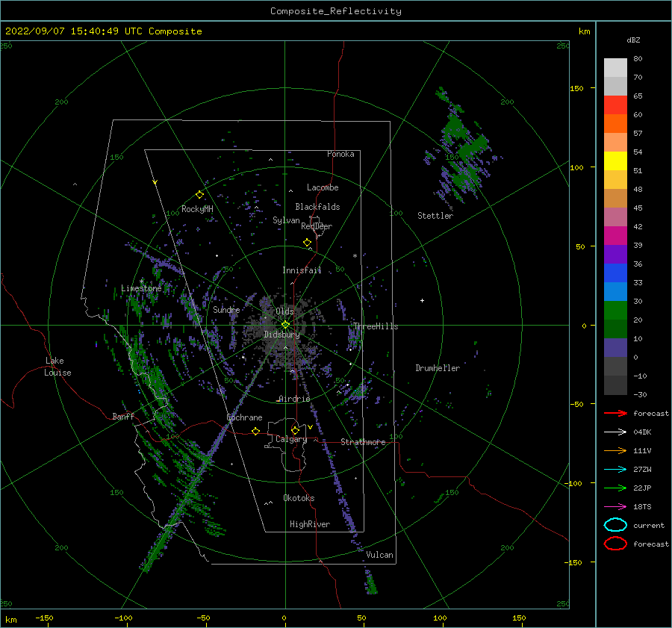This screenshot has width=672, height=628.
Task: Click the Okotoks town label
Action: point(299,498)
